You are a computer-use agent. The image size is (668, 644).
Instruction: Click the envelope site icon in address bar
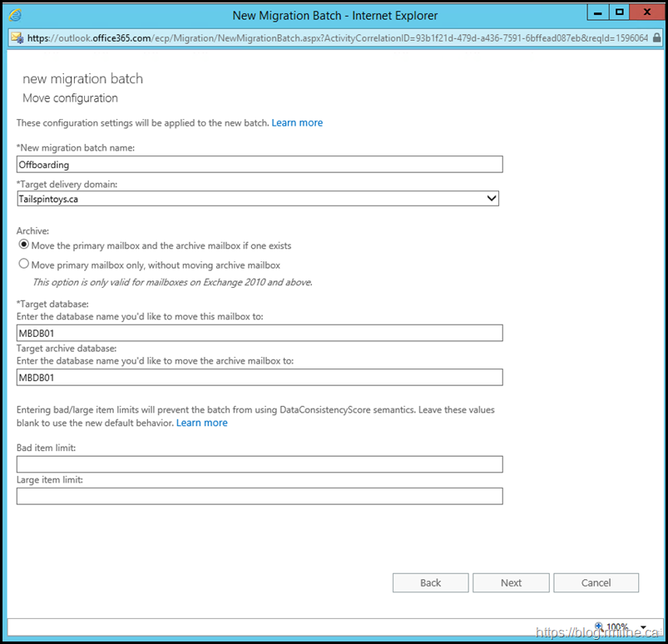[x=17, y=37]
